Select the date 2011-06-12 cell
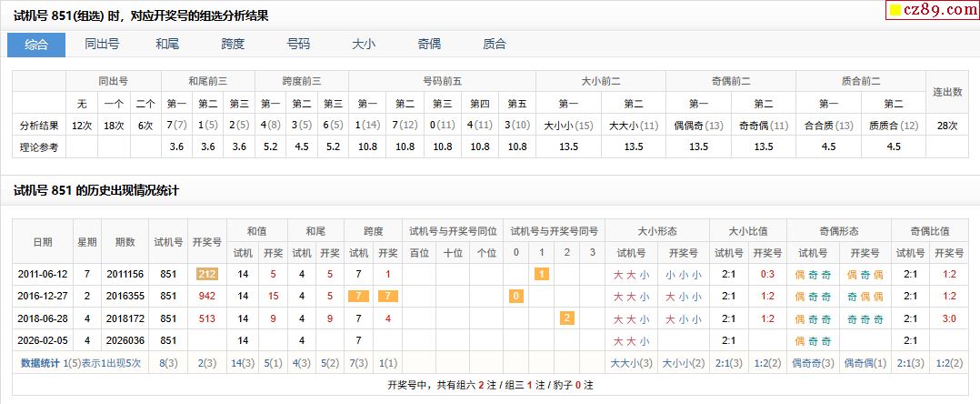 point(42,273)
